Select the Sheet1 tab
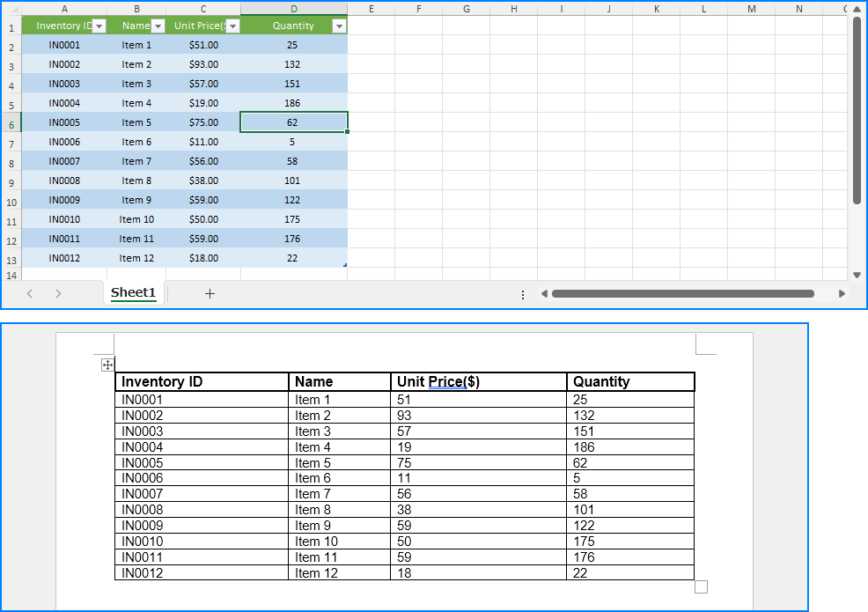868x612 pixels. (x=134, y=292)
